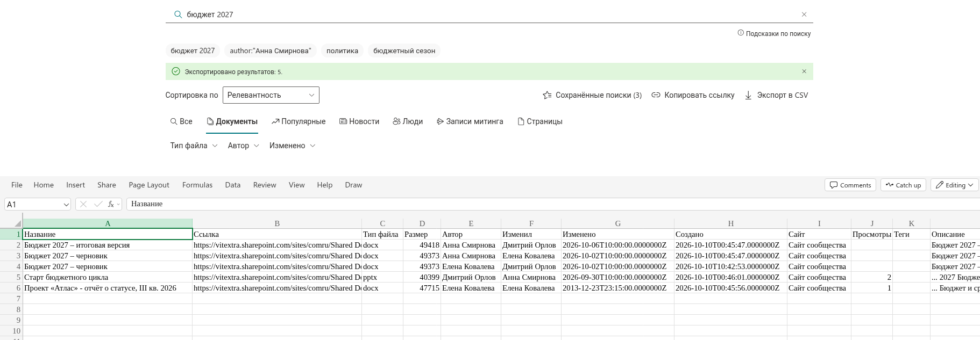Expand the Автор filter
Viewport: 980px width, 340px height.
[x=243, y=146]
